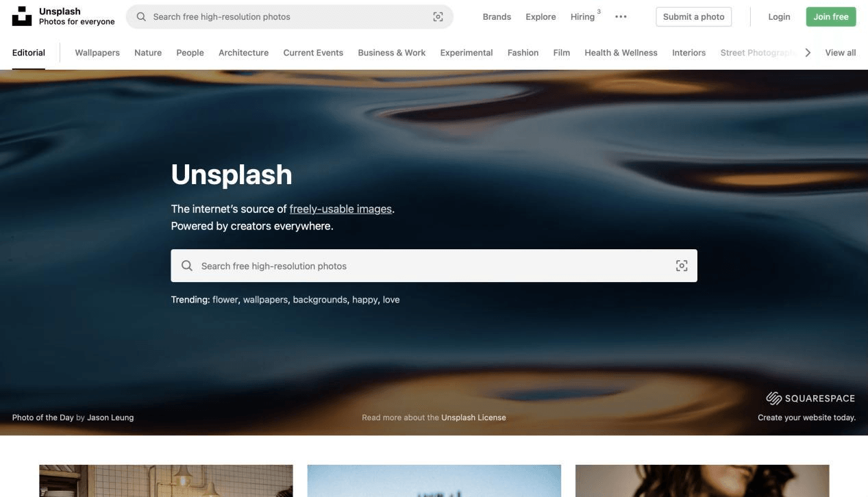Click inside the hero search input field
This screenshot has width=868, height=497.
[411, 265]
